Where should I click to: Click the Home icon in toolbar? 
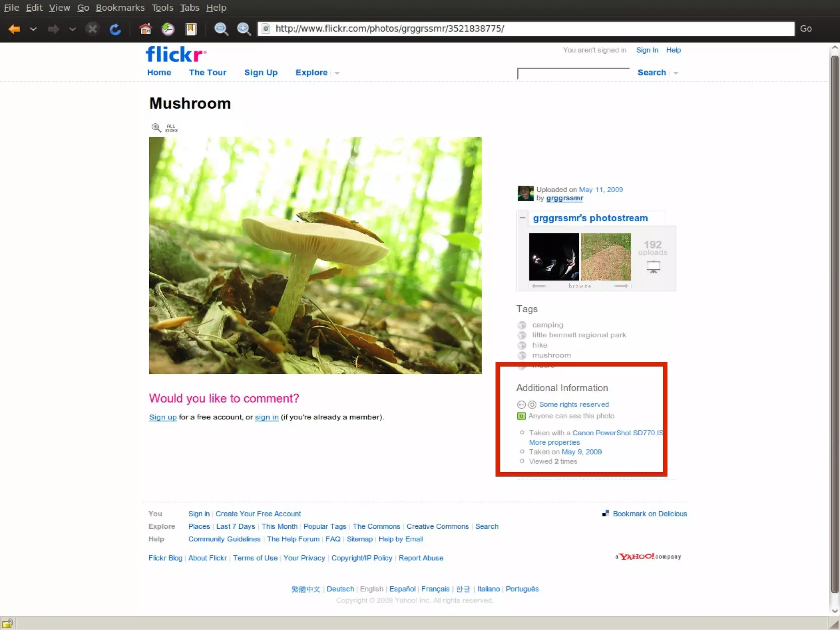[x=145, y=29]
